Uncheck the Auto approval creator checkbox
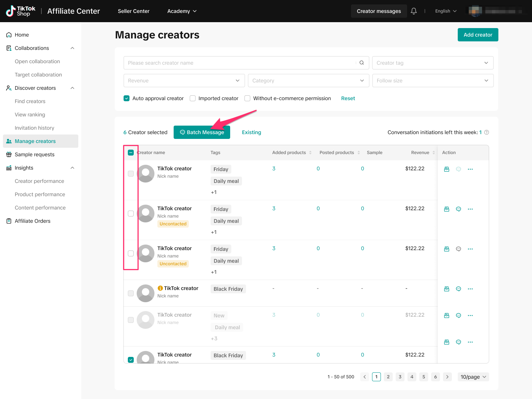This screenshot has width=532, height=399. (127, 98)
